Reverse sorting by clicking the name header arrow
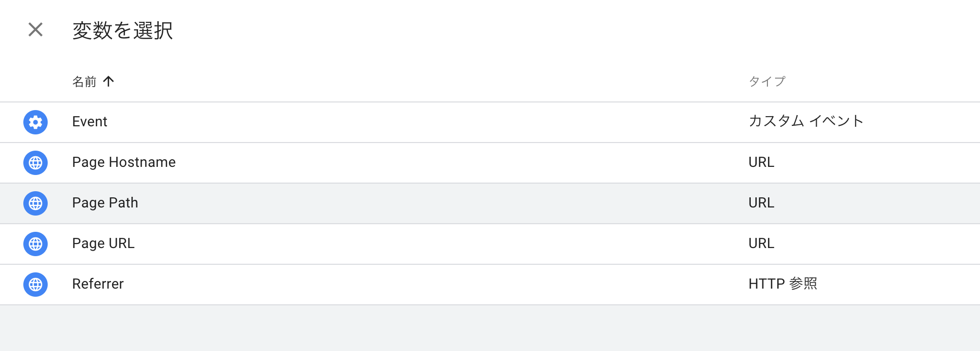Viewport: 980px width, 351px height. tap(110, 81)
